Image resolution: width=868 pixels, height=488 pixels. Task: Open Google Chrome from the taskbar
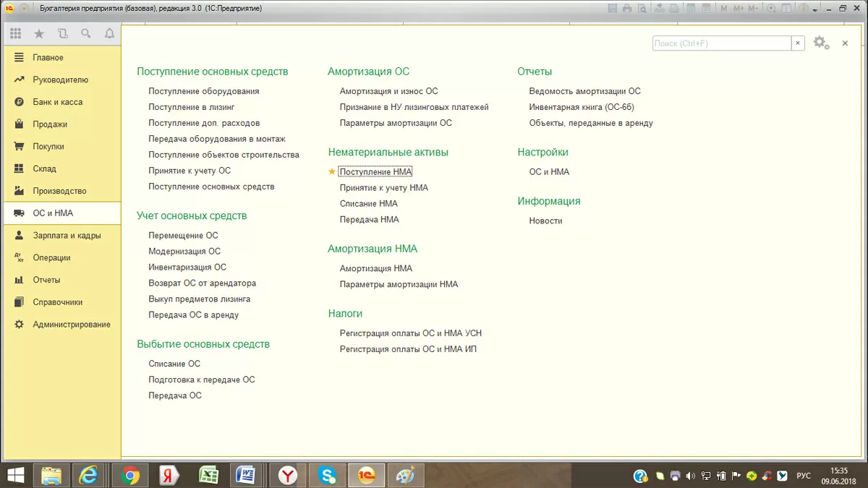point(131,475)
